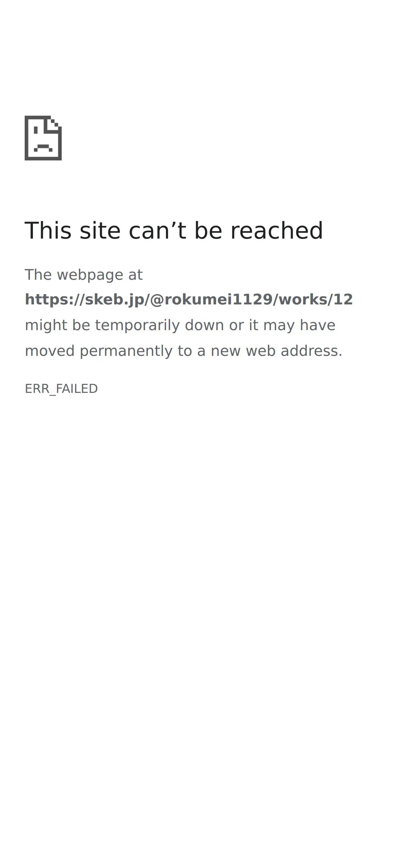Click the word "can't" in the heading
Screen dimensions: 401x868
tap(157, 230)
